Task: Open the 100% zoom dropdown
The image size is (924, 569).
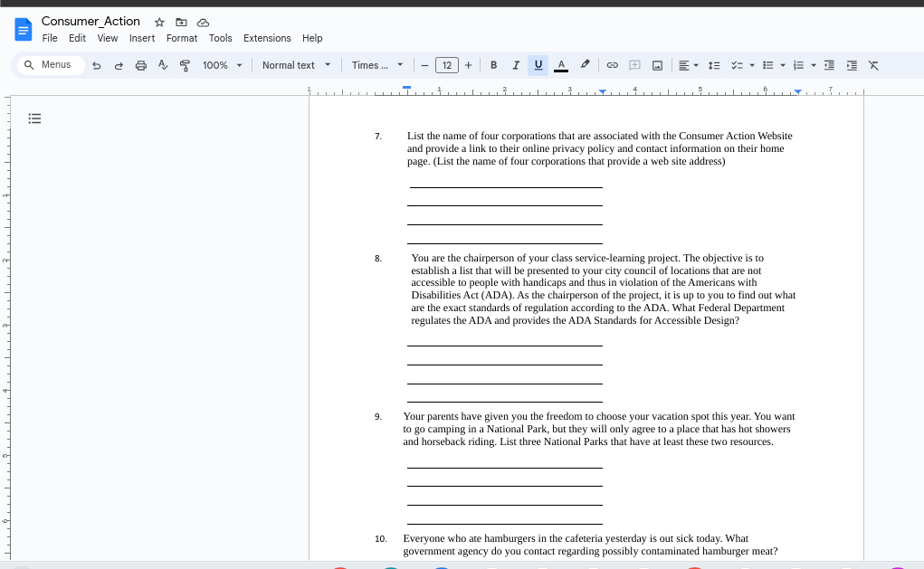Action: click(222, 65)
